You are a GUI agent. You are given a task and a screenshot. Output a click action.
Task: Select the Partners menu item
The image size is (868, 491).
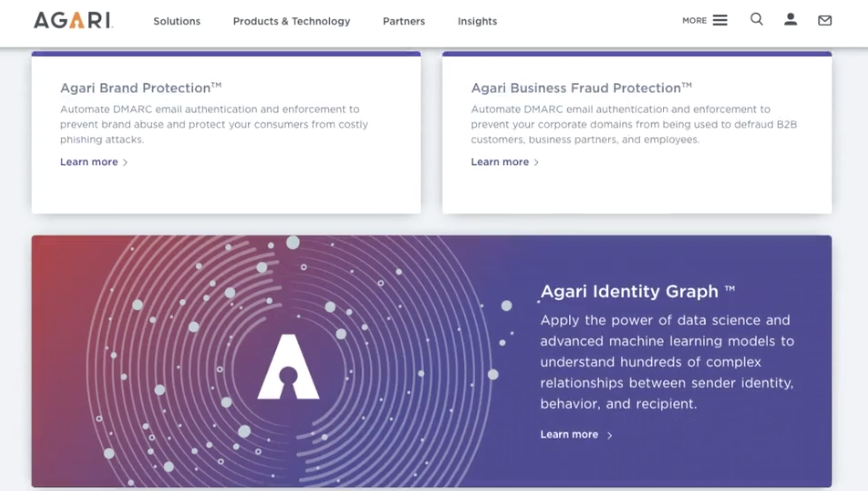[x=404, y=21]
